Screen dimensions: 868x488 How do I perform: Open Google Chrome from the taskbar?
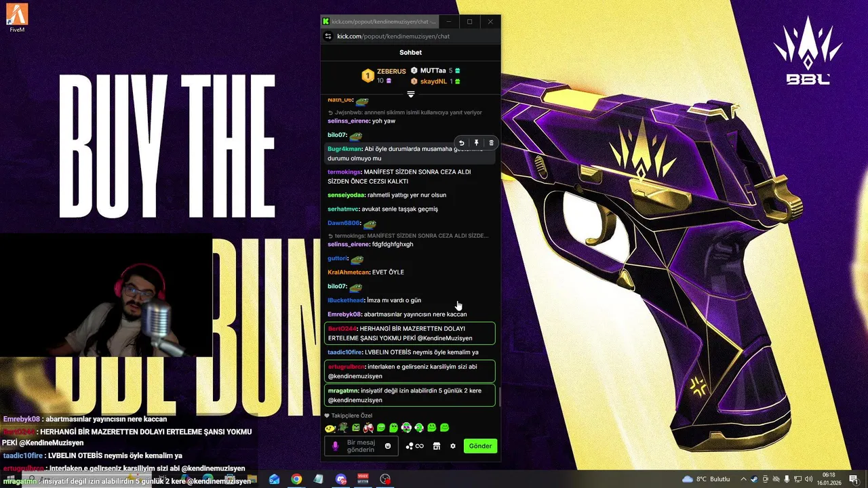[x=296, y=479]
